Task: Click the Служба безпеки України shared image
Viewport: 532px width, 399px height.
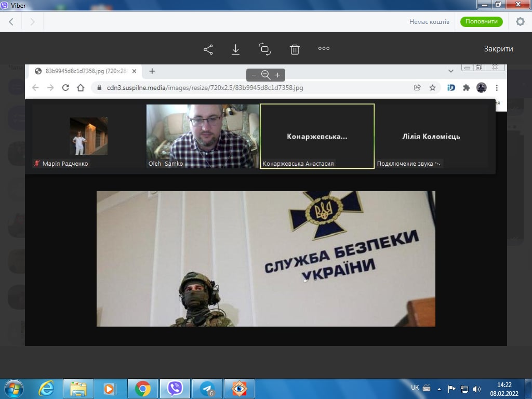Action: [x=266, y=259]
